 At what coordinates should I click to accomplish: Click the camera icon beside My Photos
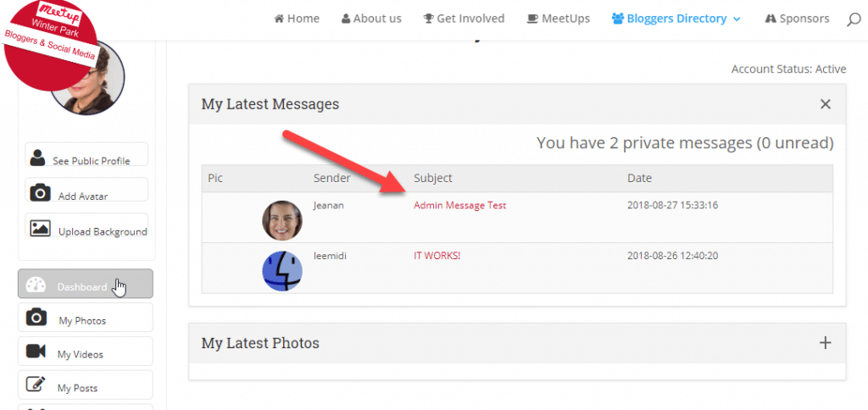36,318
